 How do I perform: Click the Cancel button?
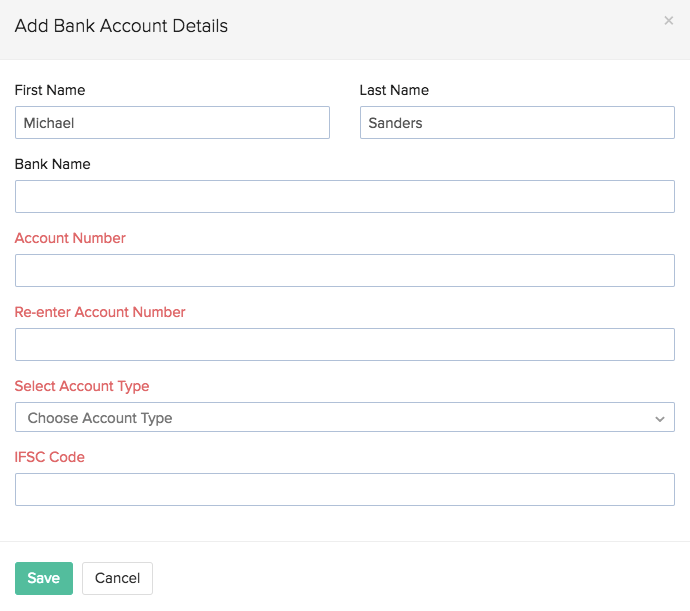(117, 578)
